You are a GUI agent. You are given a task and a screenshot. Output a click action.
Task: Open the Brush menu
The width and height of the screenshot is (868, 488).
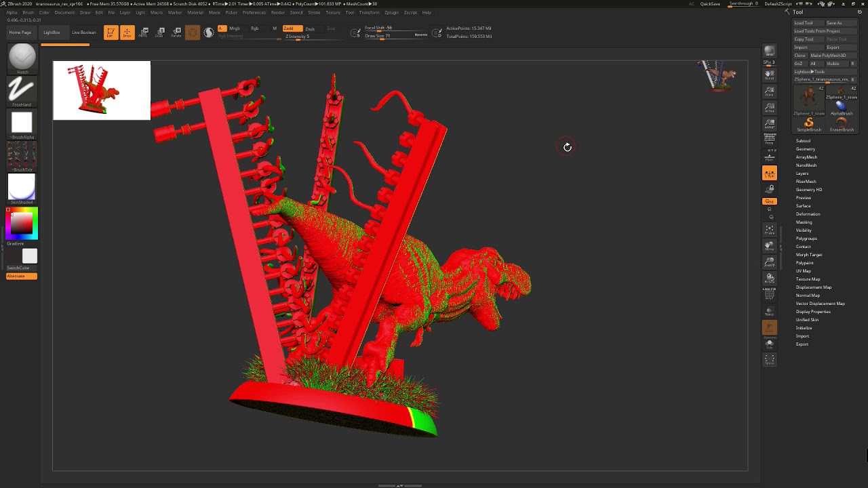[28, 12]
